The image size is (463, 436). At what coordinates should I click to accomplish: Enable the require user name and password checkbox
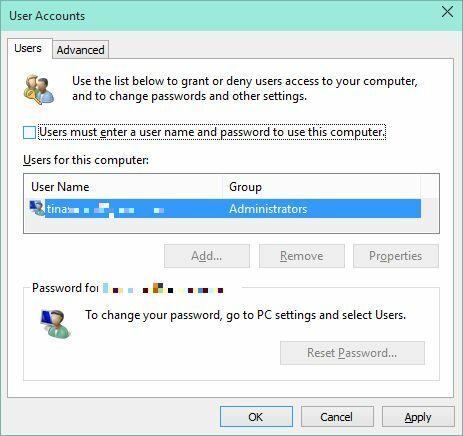pos(29,132)
